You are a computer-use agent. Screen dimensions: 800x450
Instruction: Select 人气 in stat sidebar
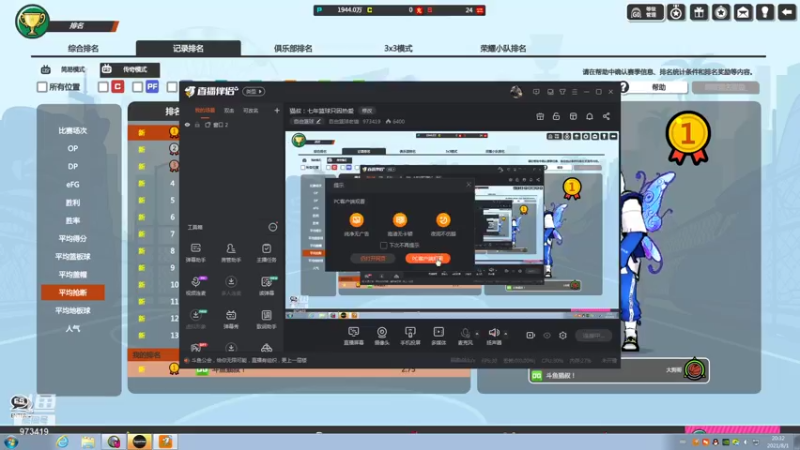(x=73, y=329)
